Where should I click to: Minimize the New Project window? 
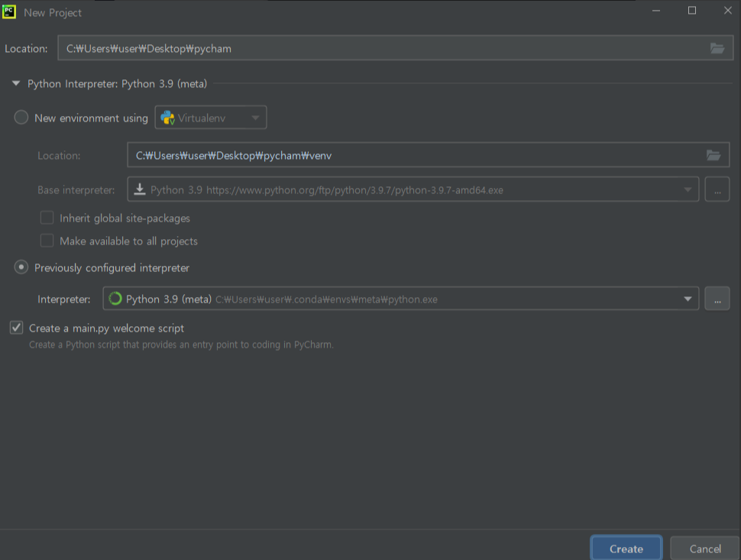656,11
